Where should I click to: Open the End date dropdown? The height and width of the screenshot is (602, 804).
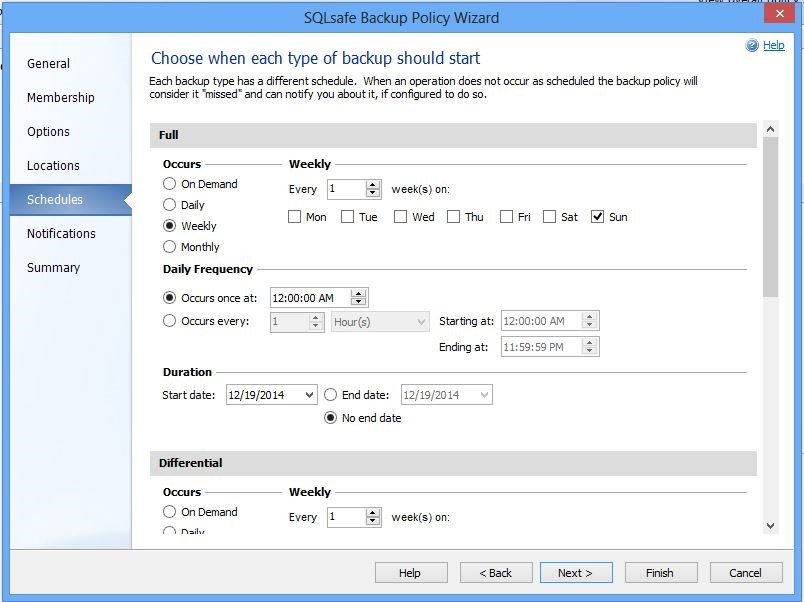click(x=484, y=395)
